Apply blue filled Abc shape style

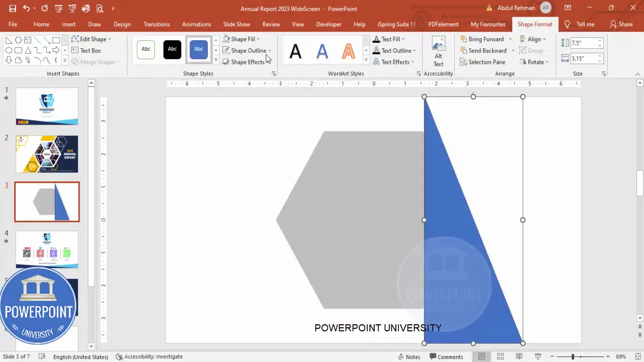199,49
